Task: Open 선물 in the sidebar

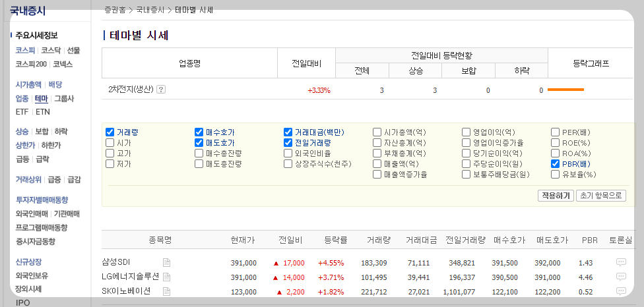Action: [x=73, y=51]
